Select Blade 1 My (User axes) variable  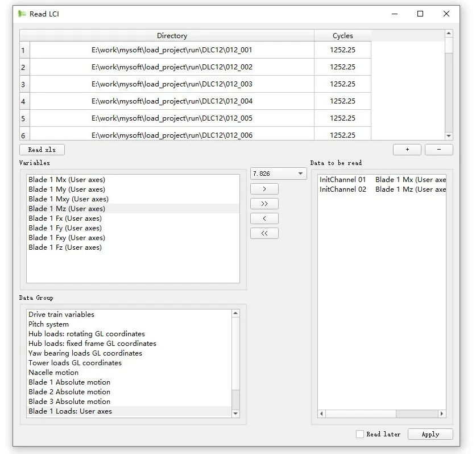pos(133,189)
